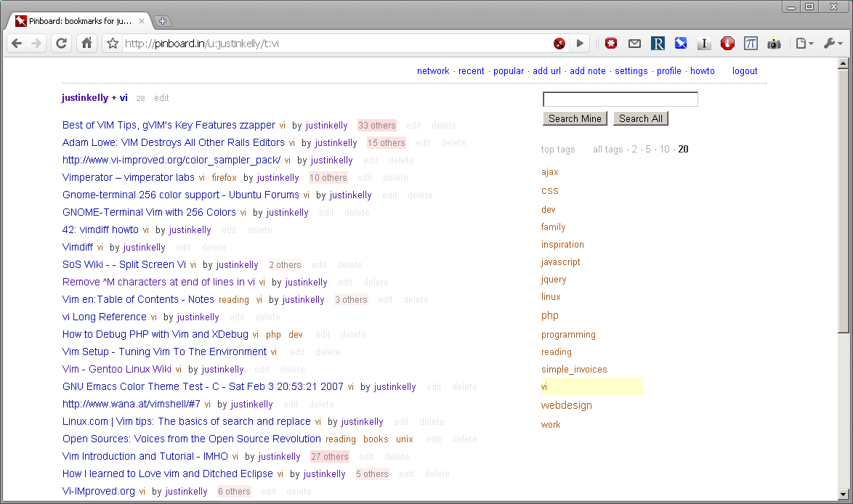This screenshot has height=504, width=853.
Task: Reload the Pinboard page
Action: click(62, 44)
